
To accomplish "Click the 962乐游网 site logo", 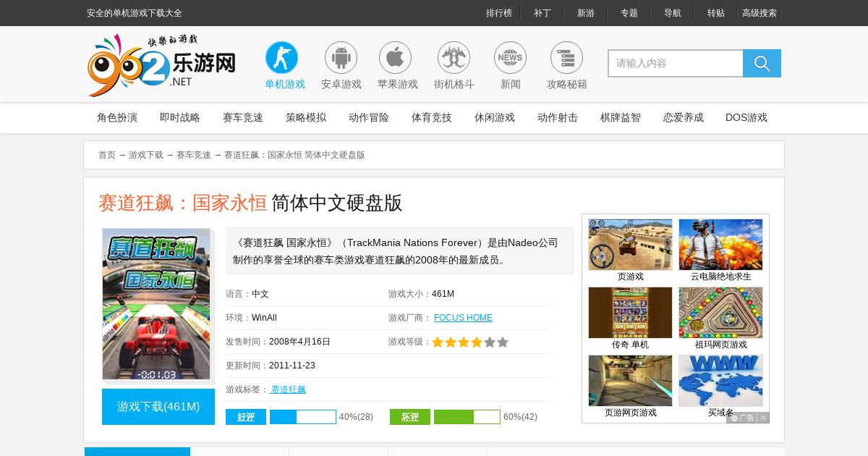I will [x=161, y=65].
